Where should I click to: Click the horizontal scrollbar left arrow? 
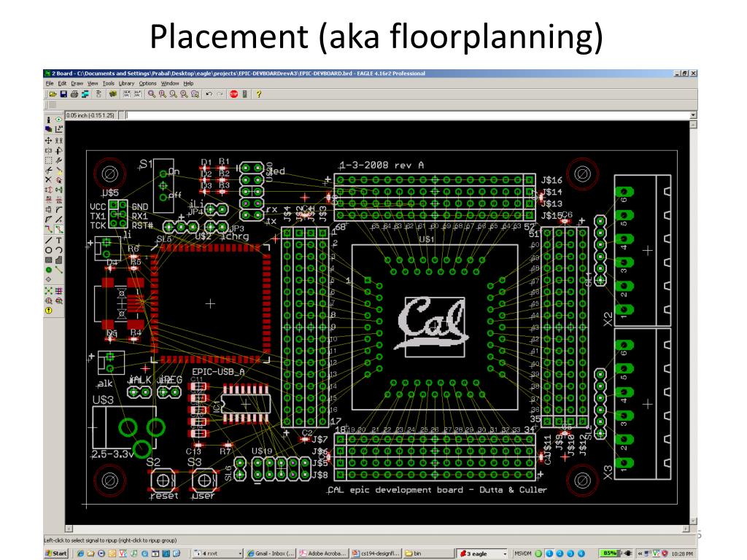69,529
